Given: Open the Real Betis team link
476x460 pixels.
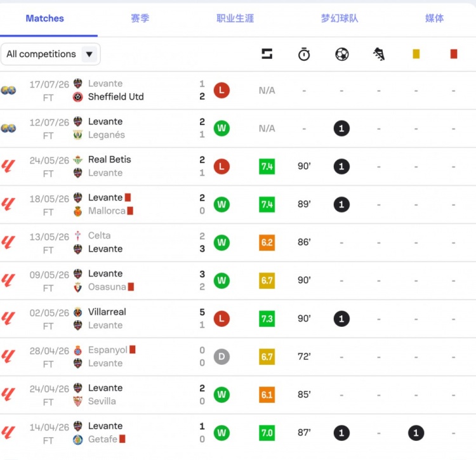Looking at the screenshot, I should pos(110,160).
